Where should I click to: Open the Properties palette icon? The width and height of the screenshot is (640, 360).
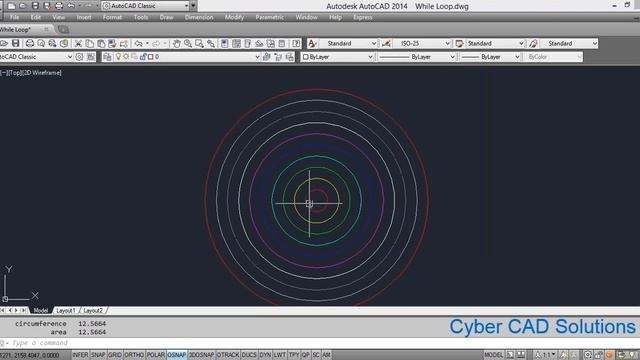pos(225,43)
